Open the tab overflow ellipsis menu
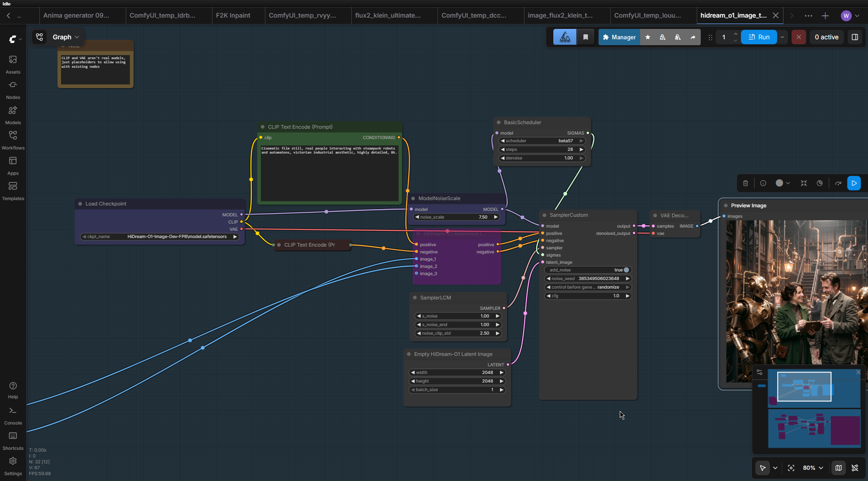Image resolution: width=868 pixels, height=481 pixels. tap(808, 16)
